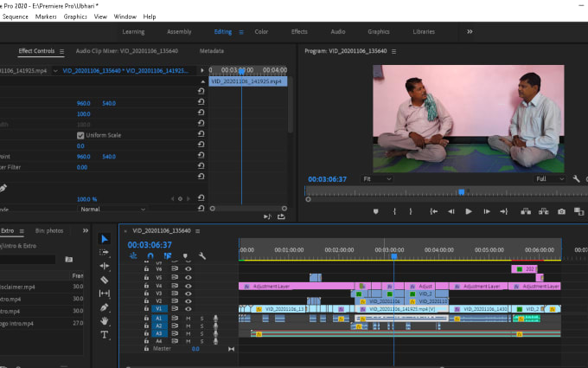Viewport: 588px width, 368px height.
Task: Open timeline display settings wrench
Action: [x=202, y=256]
